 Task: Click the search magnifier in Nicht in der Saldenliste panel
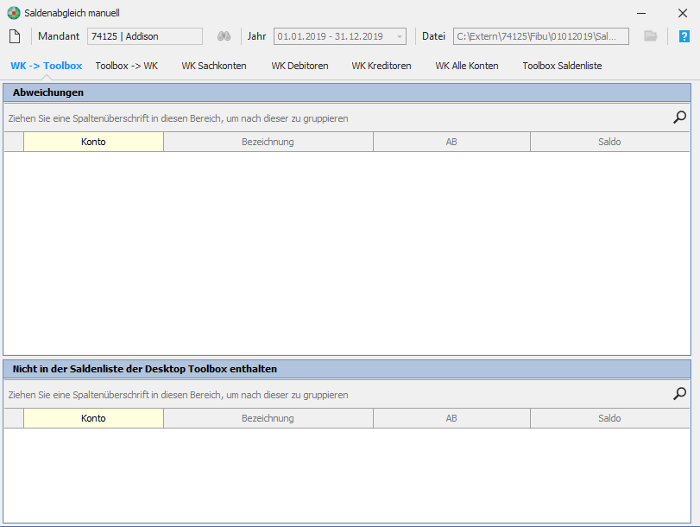pyautogui.click(x=679, y=394)
